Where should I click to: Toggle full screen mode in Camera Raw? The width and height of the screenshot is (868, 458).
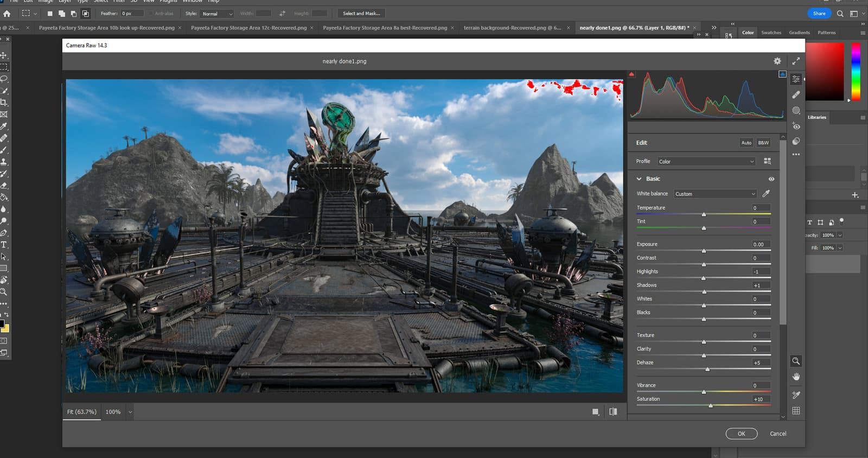[x=796, y=61]
